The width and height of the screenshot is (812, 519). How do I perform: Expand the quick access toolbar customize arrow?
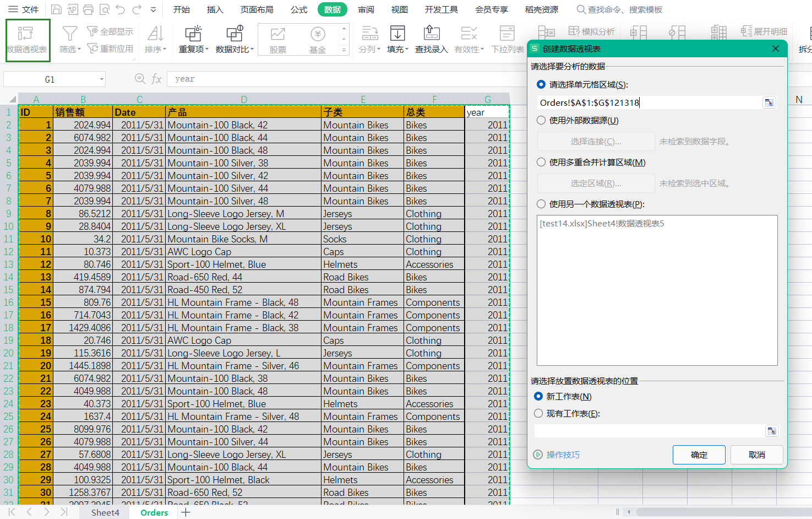click(x=153, y=9)
